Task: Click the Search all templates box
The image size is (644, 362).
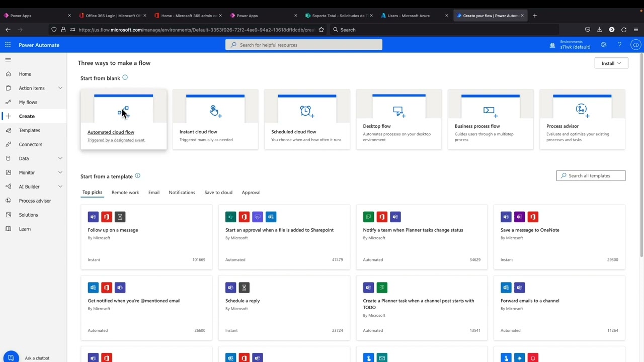Action: click(x=591, y=175)
